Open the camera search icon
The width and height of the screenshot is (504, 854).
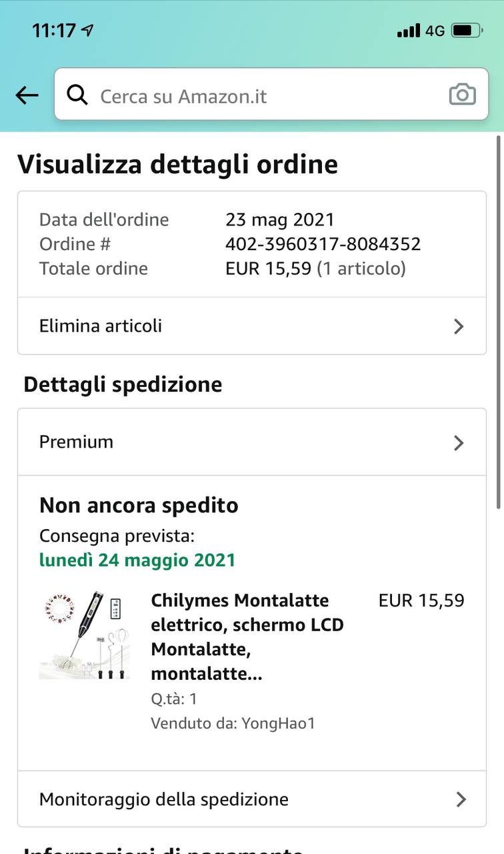462,95
